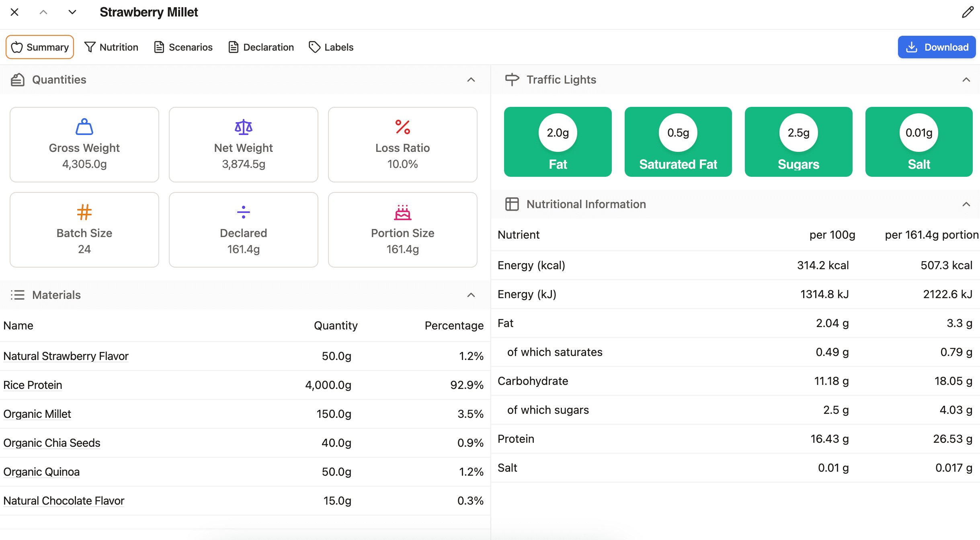Click the pencil edit icon
The image size is (980, 540).
coord(968,12)
